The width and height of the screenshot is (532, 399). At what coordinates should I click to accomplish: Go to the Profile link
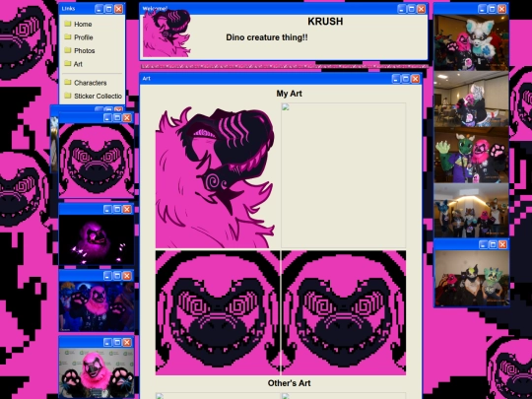pos(84,37)
